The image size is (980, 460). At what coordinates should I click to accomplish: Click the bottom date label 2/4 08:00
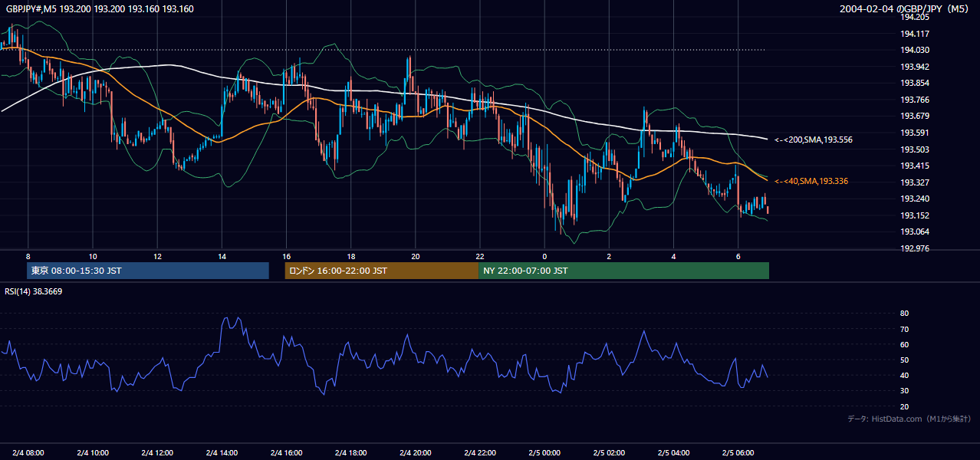28,452
